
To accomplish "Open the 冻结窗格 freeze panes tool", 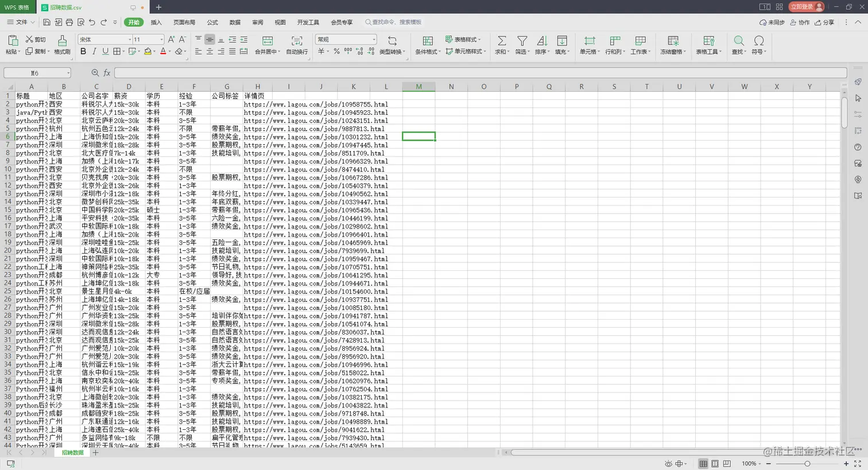I will pos(673,41).
